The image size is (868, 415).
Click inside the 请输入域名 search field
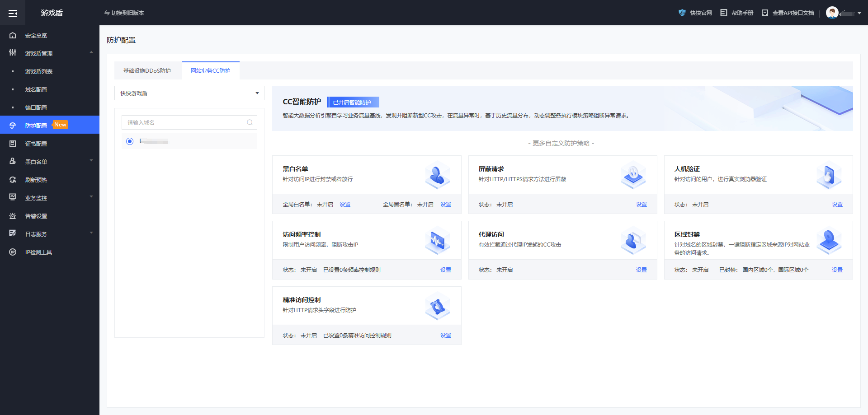[x=181, y=122]
